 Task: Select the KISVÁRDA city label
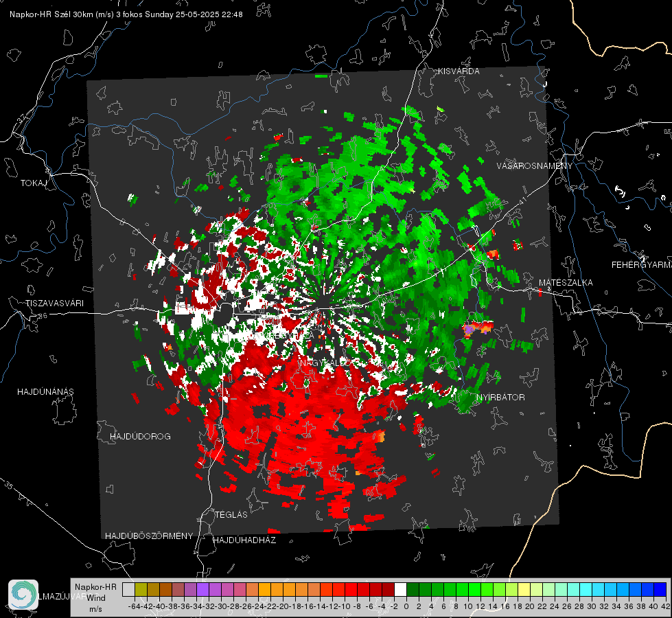point(459,71)
